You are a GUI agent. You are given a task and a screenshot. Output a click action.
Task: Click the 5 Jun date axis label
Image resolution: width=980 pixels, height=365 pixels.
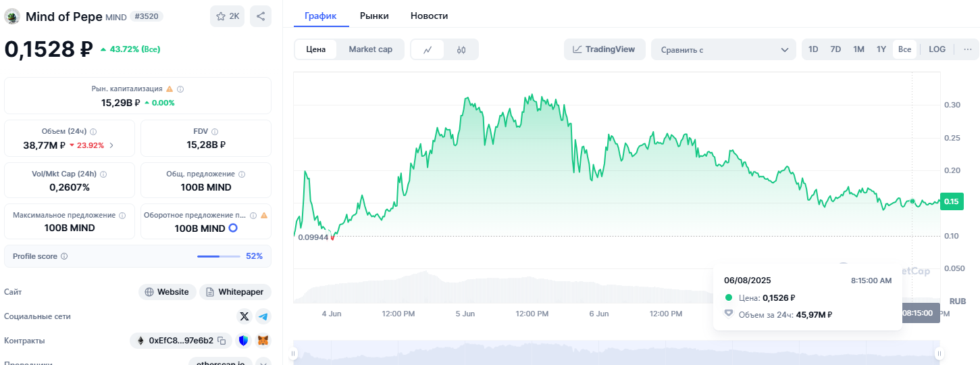coord(465,314)
